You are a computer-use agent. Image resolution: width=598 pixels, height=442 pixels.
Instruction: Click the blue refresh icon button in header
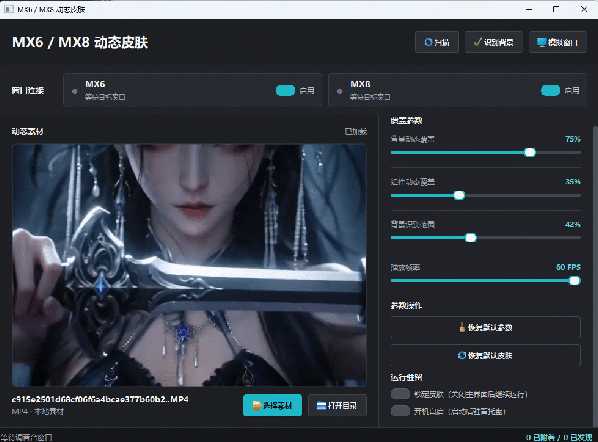pyautogui.click(x=437, y=42)
